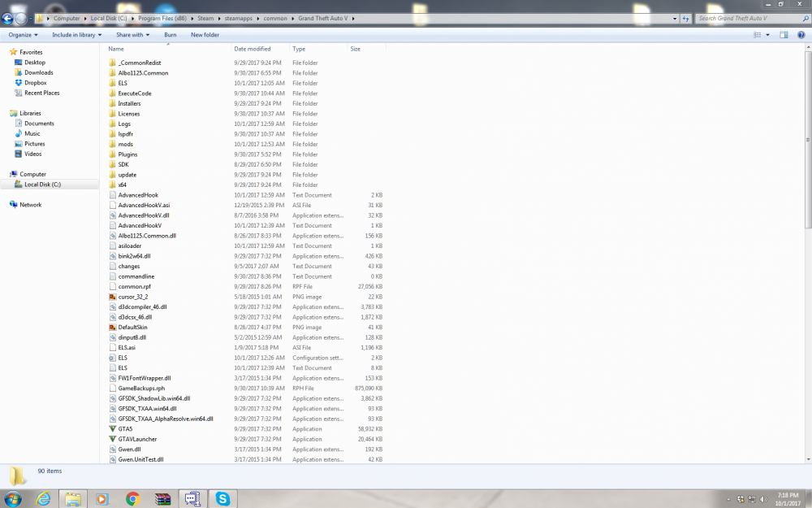Select the AdvancedHookV.asi file
The height and width of the screenshot is (508, 812).
coord(144,206)
